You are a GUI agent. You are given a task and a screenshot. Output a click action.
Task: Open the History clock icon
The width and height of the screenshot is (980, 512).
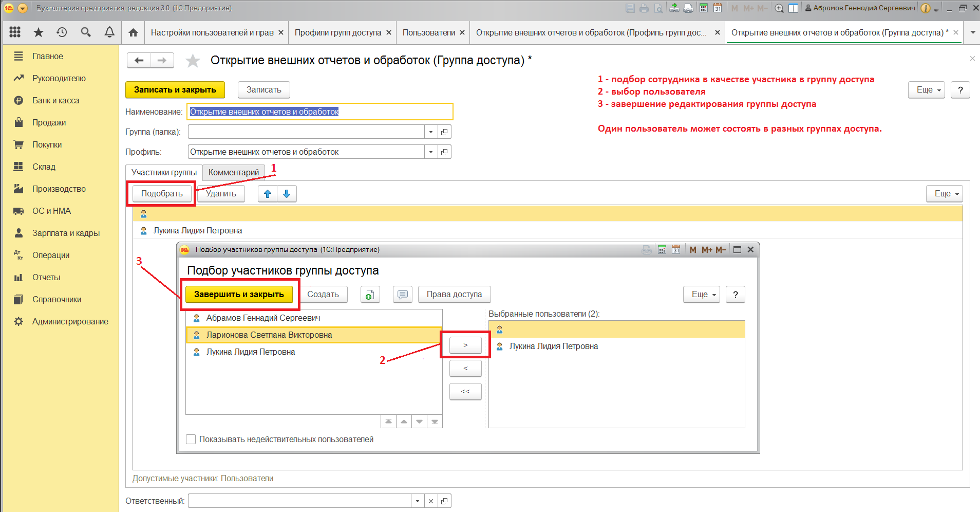point(62,32)
